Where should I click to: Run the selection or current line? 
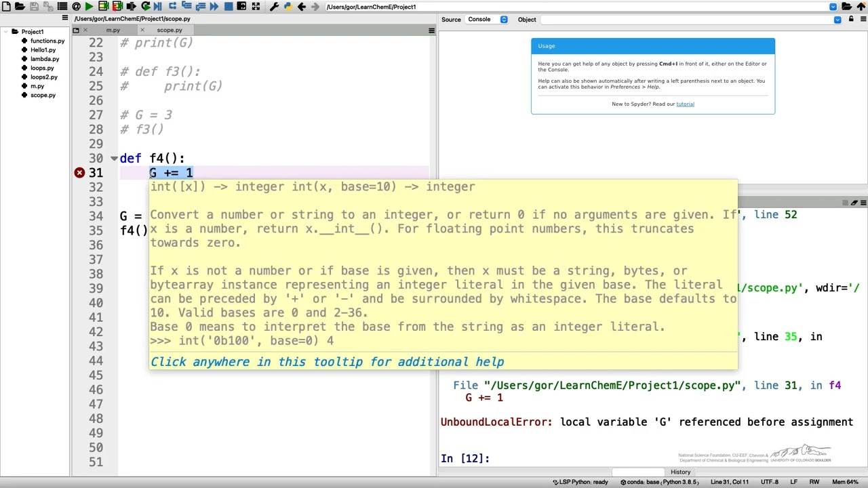131,7
